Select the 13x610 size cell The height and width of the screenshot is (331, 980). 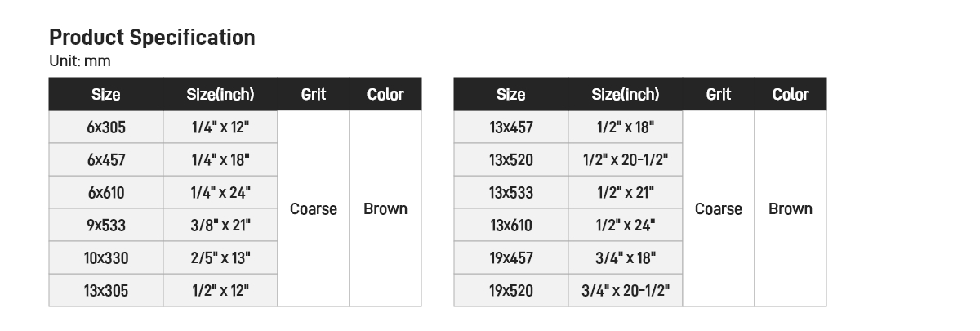pyautogui.click(x=511, y=226)
